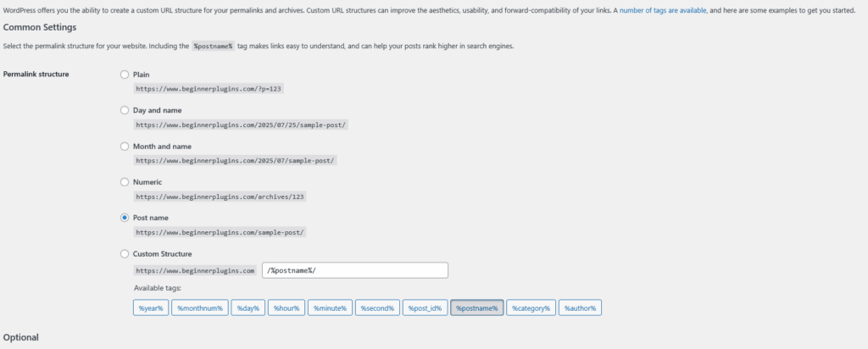Add the %day% tag

tap(248, 308)
